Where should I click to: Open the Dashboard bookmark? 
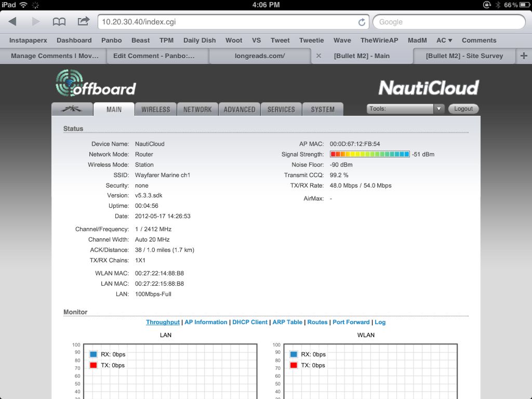[x=74, y=41]
